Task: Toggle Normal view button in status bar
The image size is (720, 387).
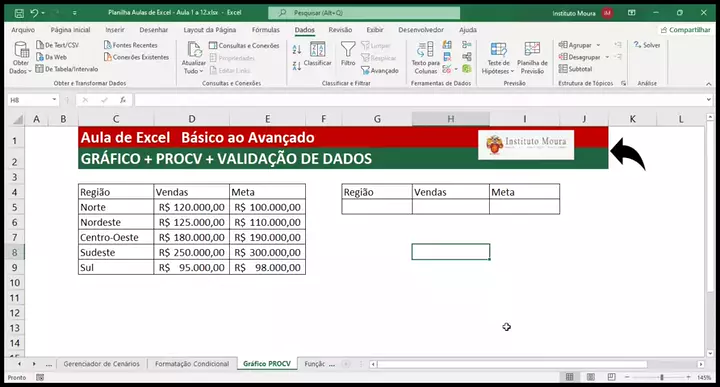Action: click(569, 377)
